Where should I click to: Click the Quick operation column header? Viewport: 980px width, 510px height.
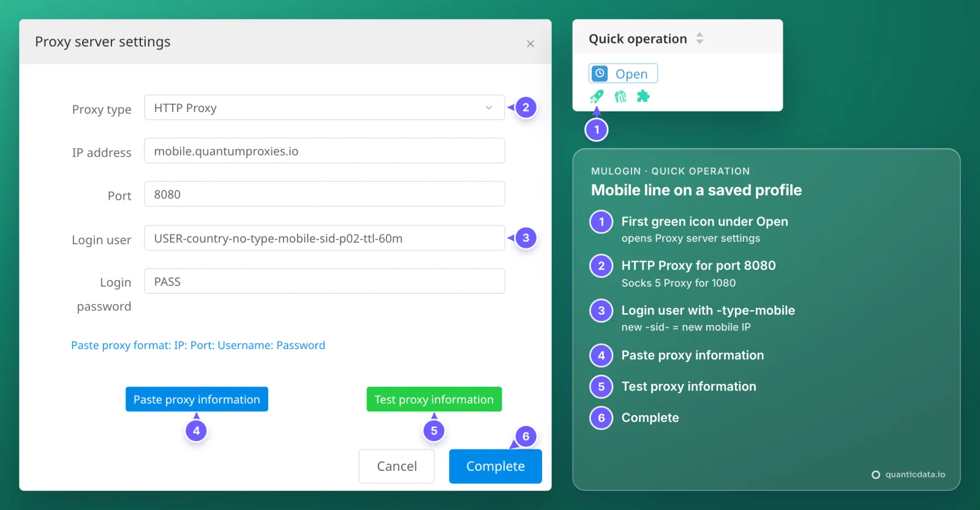click(638, 39)
